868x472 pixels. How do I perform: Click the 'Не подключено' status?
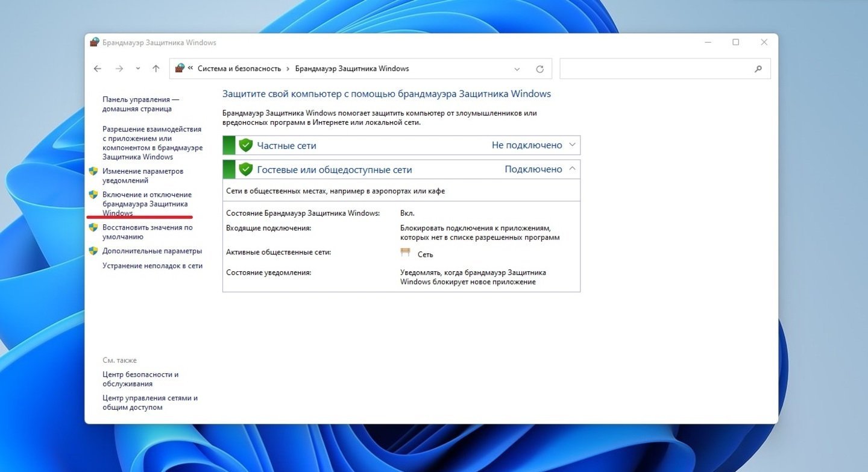[x=527, y=145]
